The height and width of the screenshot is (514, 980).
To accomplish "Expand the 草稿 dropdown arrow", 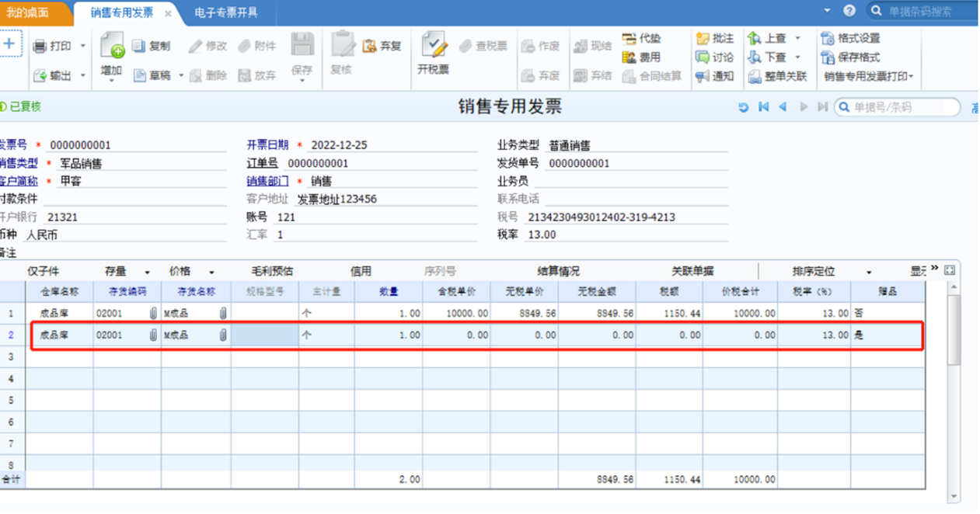I will pyautogui.click(x=181, y=76).
